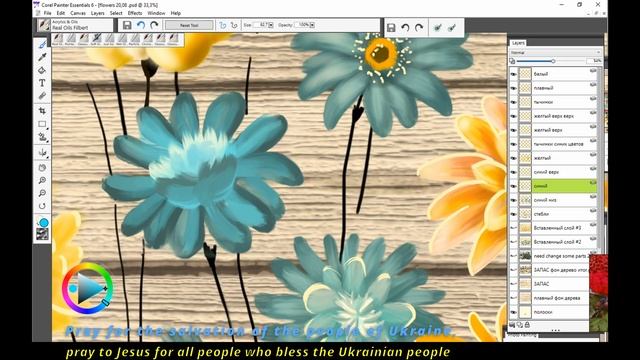The width and height of the screenshot is (640, 360).
Task: Open the brush Opacity dropdown arrow
Action: [312, 25]
